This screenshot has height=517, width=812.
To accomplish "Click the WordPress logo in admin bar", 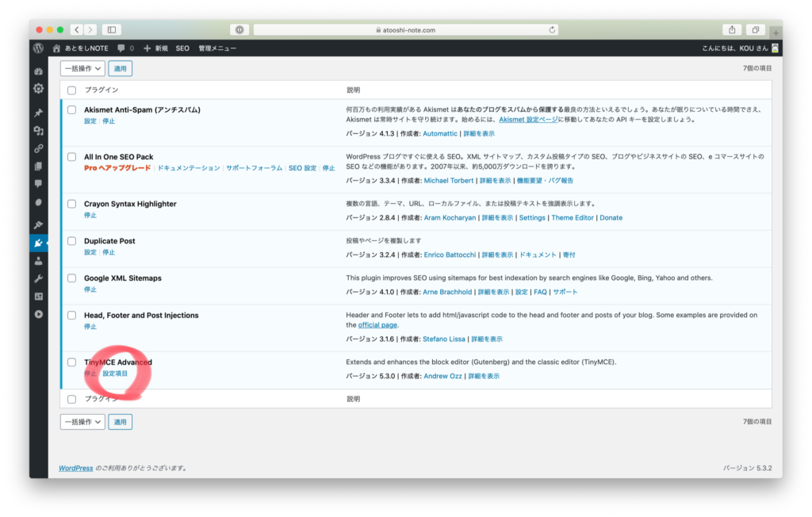I will [x=38, y=48].
